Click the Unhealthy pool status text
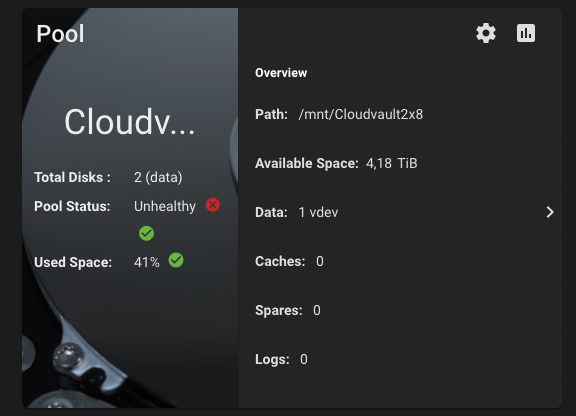576x416 pixels. pos(165,206)
